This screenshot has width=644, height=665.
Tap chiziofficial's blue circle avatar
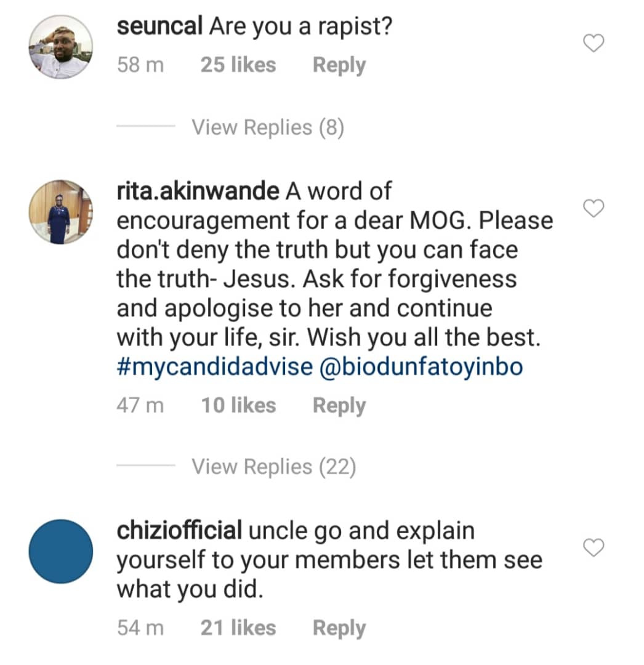pos(61,552)
